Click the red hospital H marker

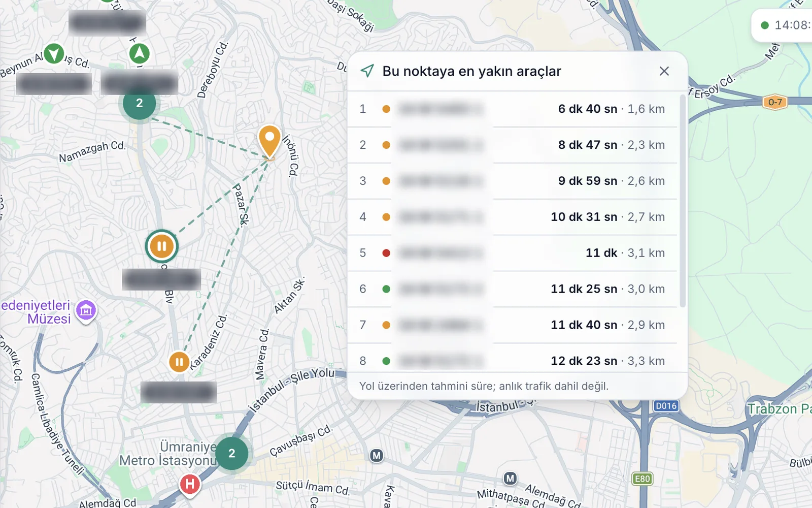190,485
